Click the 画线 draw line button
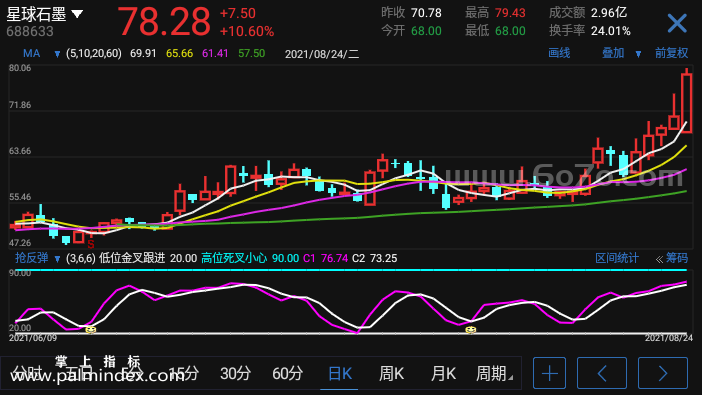702x395 pixels. pyautogui.click(x=559, y=53)
